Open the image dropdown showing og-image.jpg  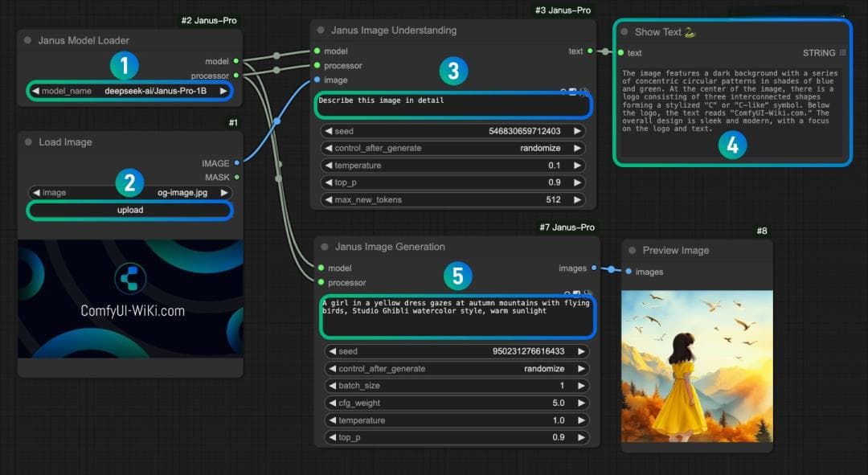(x=130, y=193)
